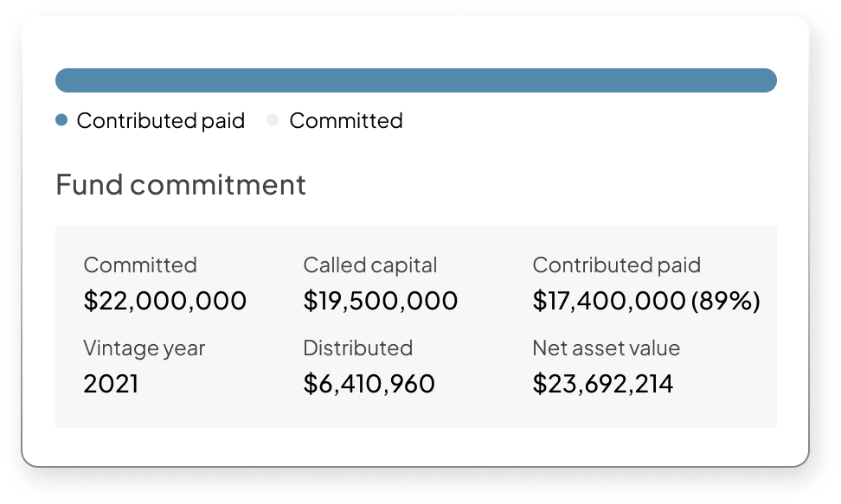Select the Contributed paid legend label

coord(161,121)
